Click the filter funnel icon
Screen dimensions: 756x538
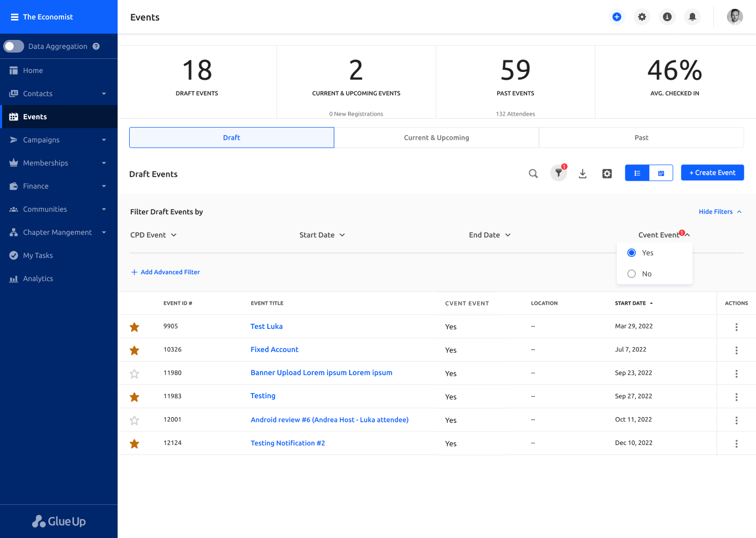[x=558, y=173]
